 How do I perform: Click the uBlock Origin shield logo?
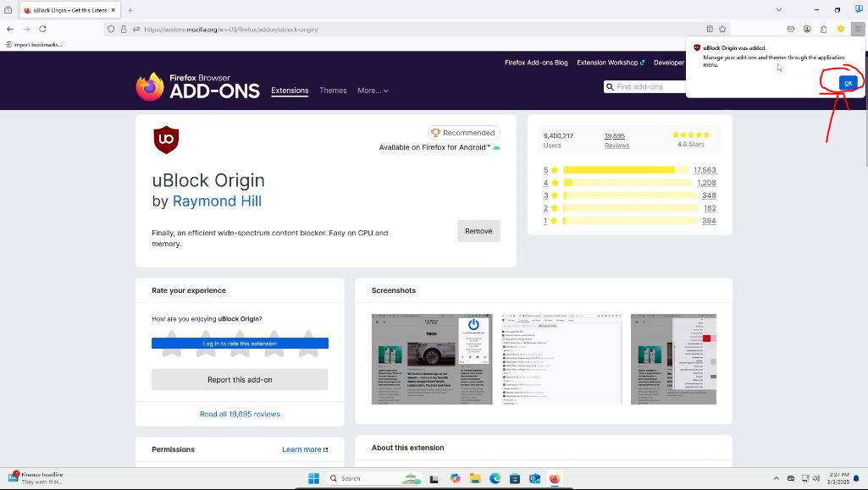tap(166, 140)
